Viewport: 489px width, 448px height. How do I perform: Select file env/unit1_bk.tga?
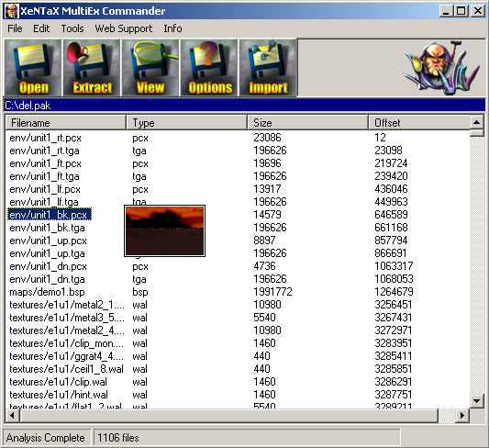(47, 228)
